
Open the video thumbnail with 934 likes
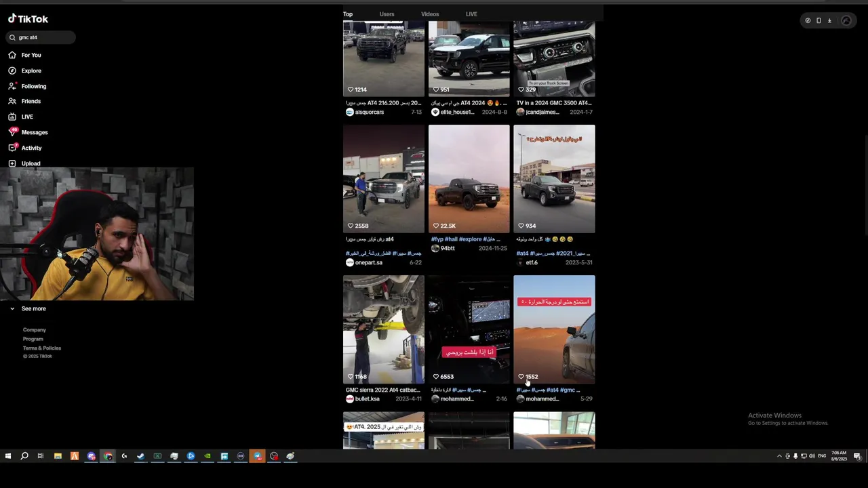coord(554,179)
